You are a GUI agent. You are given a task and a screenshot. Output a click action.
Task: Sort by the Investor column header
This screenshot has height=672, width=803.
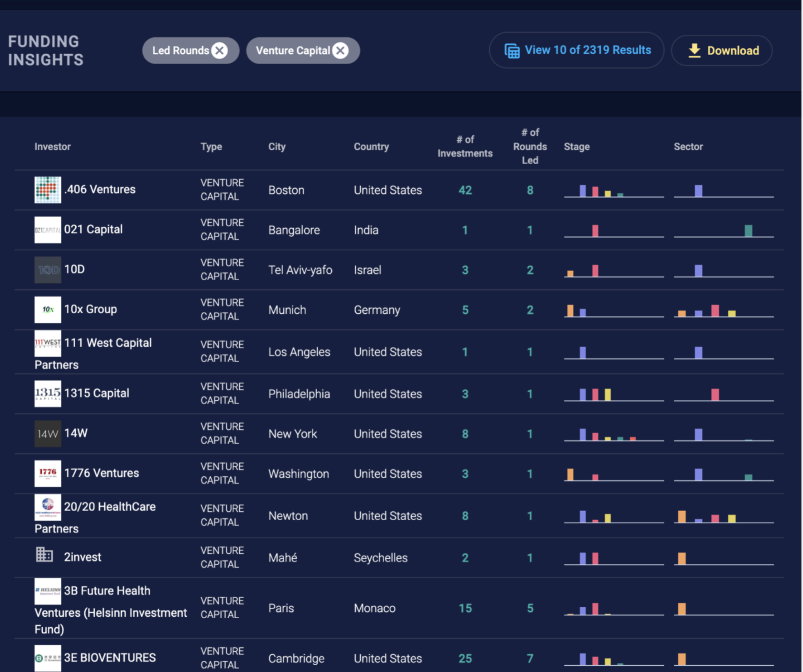[53, 147]
